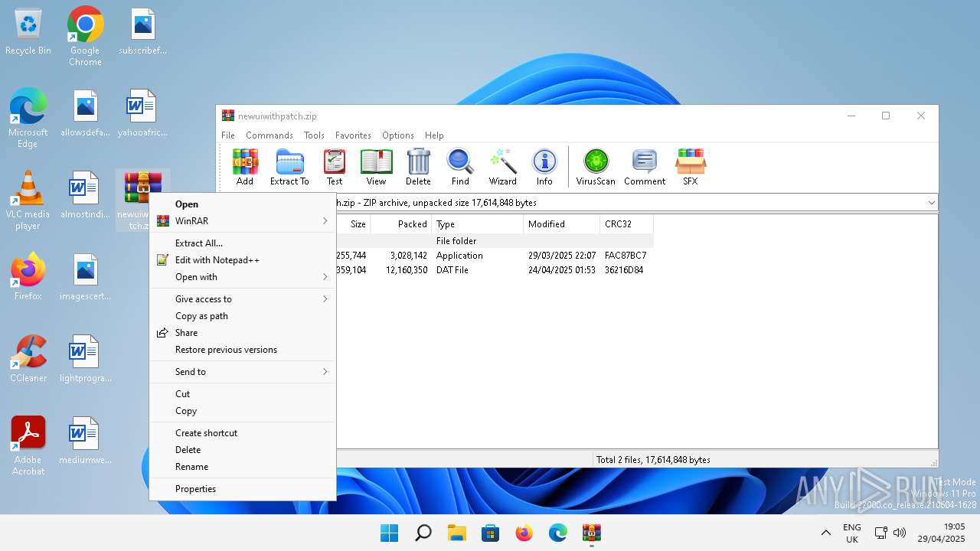Select the allowsdefa image file icon
Screen dimensions: 980x551
click(x=86, y=113)
